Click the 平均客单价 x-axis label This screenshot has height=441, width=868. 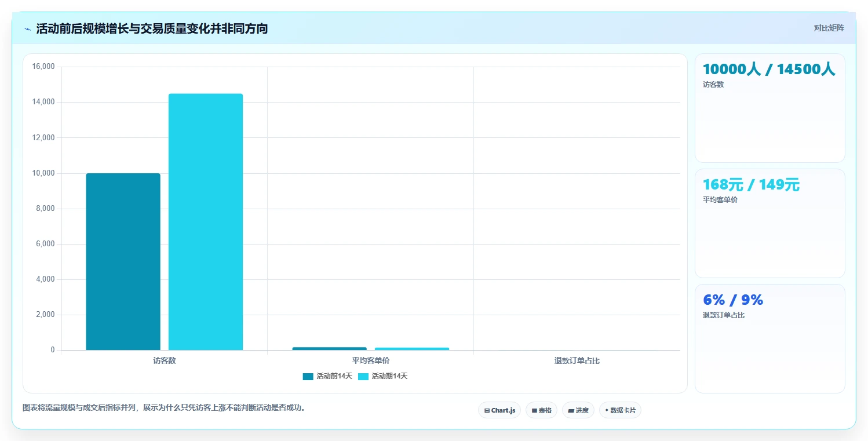[371, 360]
